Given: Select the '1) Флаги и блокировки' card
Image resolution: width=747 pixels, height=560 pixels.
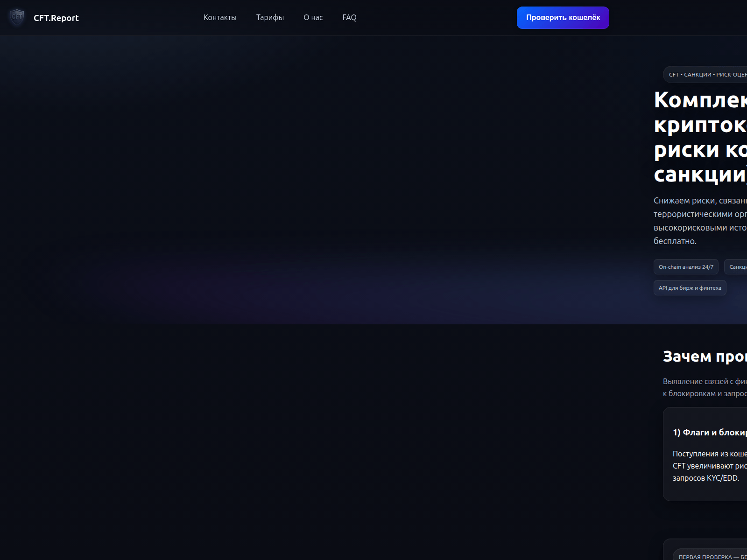Looking at the screenshot, I should 710,433.
